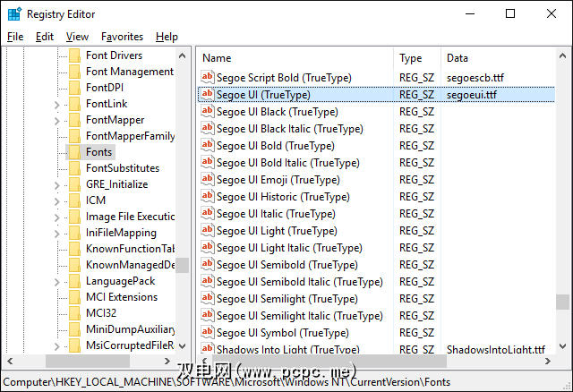The width and height of the screenshot is (573, 392).
Task: Click the Type column header
Action: 417,58
